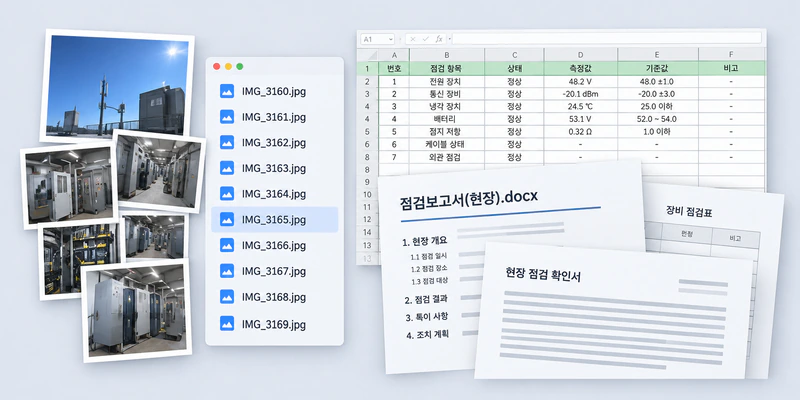Select column header D
Screen dimensions: 800x400
click(x=581, y=55)
